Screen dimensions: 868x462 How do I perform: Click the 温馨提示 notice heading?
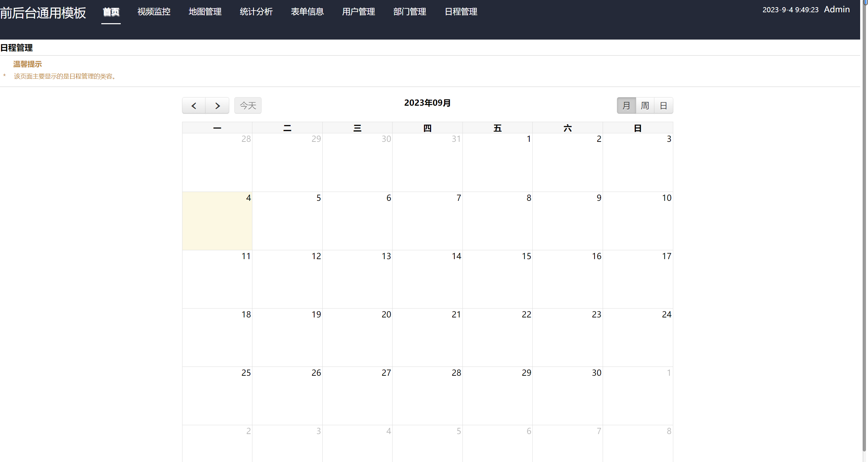coord(28,64)
